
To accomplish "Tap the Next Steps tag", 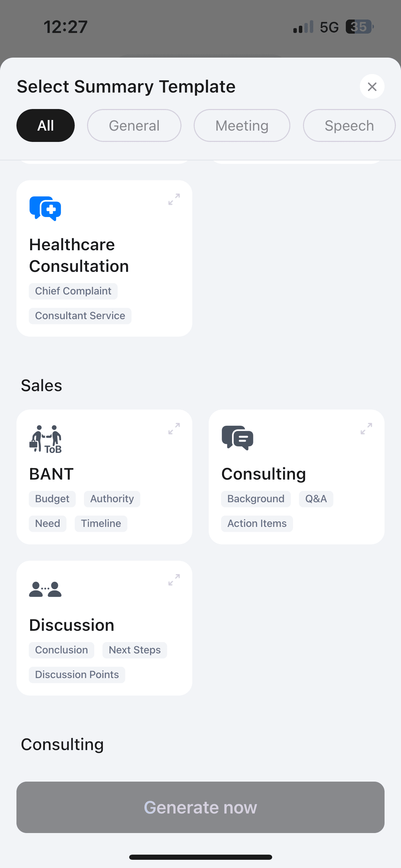I will pyautogui.click(x=134, y=650).
